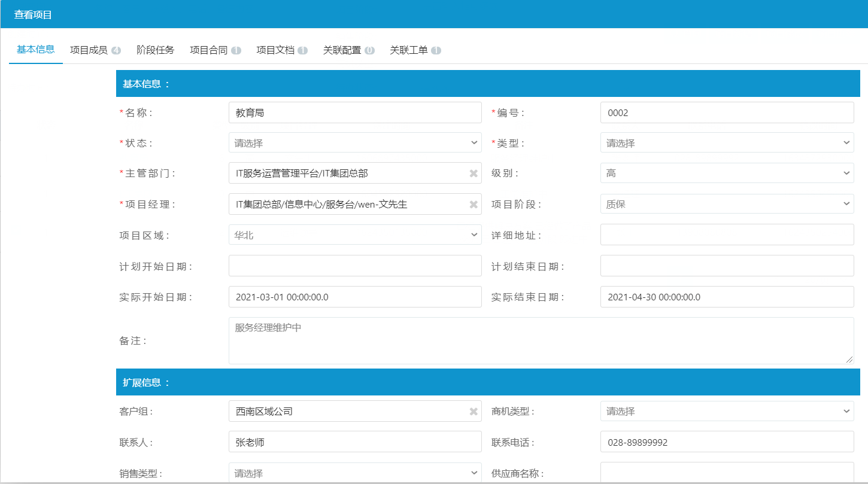Clear the 客户组 field value
The image size is (868, 484).
click(473, 411)
